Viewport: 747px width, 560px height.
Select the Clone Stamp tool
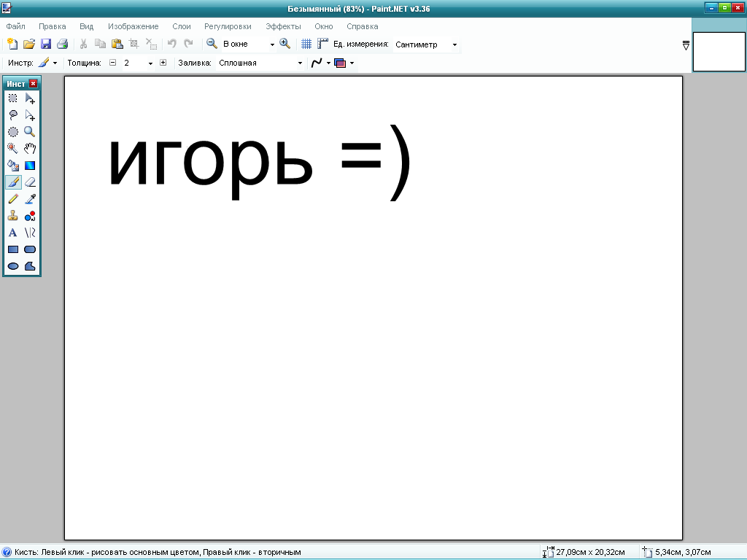[x=12, y=216]
